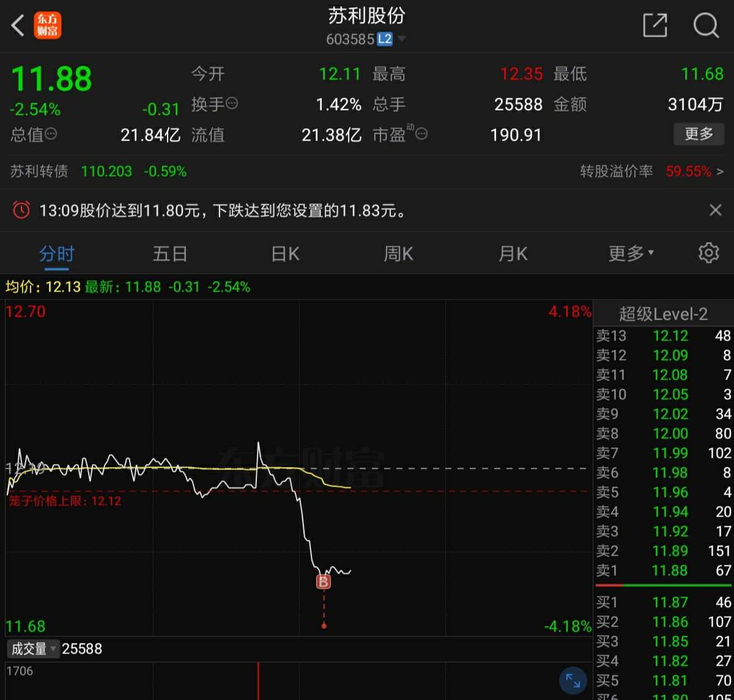Select the 买1 order at 11.87

coord(664,602)
